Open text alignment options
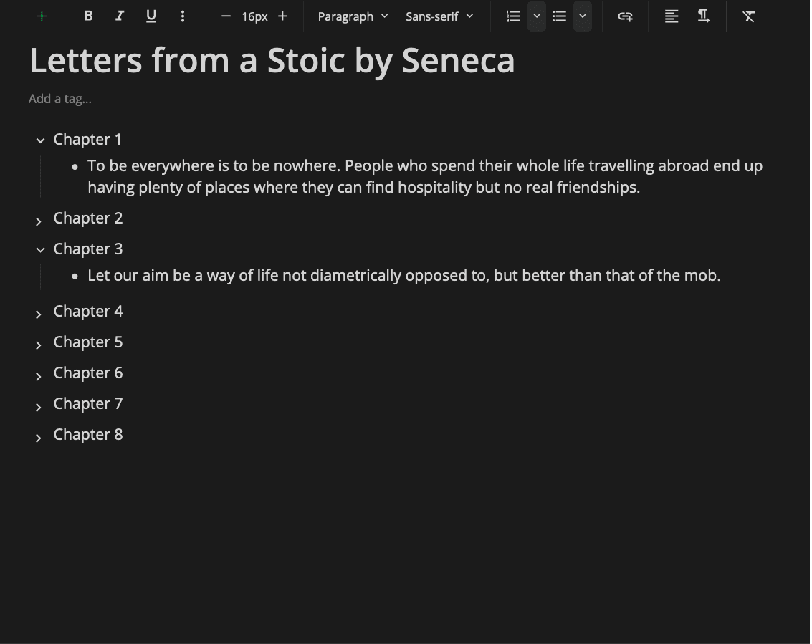812x644 pixels. (671, 16)
